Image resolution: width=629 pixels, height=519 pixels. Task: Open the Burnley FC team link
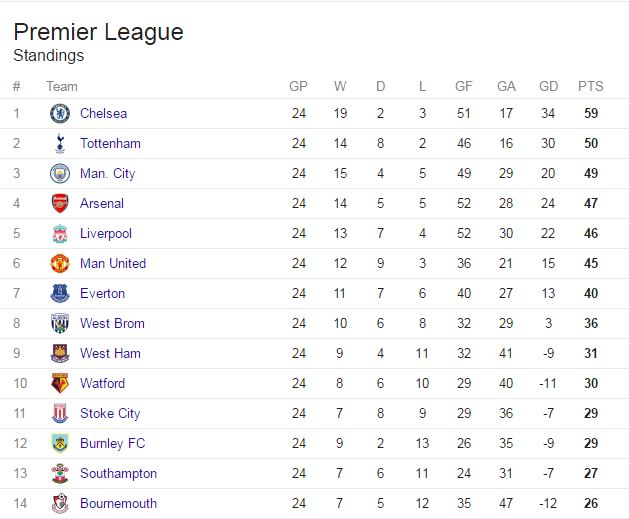[112, 443]
